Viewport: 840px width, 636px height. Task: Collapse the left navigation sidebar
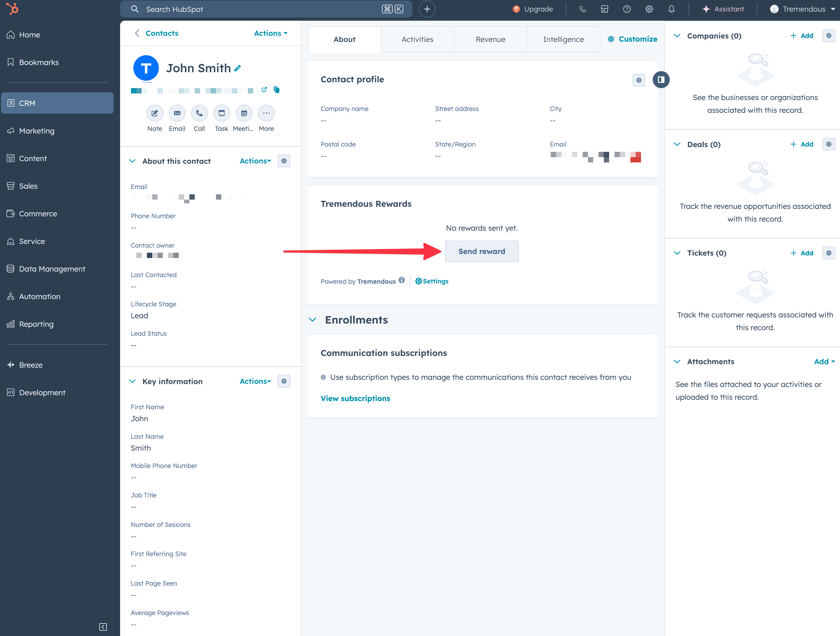[103, 626]
